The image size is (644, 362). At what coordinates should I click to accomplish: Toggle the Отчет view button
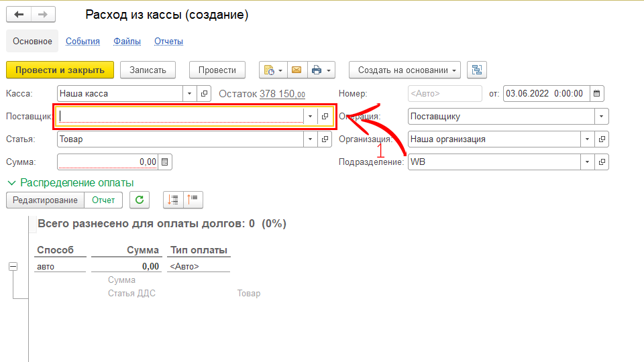[103, 200]
